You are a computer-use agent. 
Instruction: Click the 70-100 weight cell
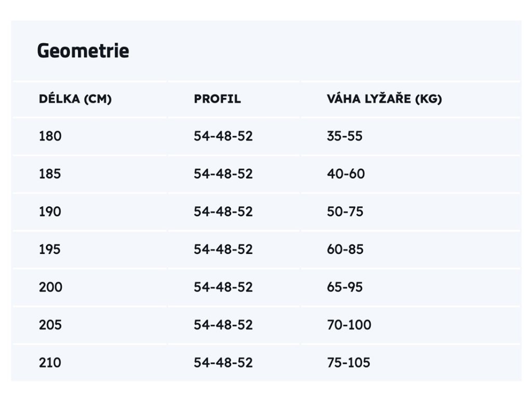pos(349,325)
